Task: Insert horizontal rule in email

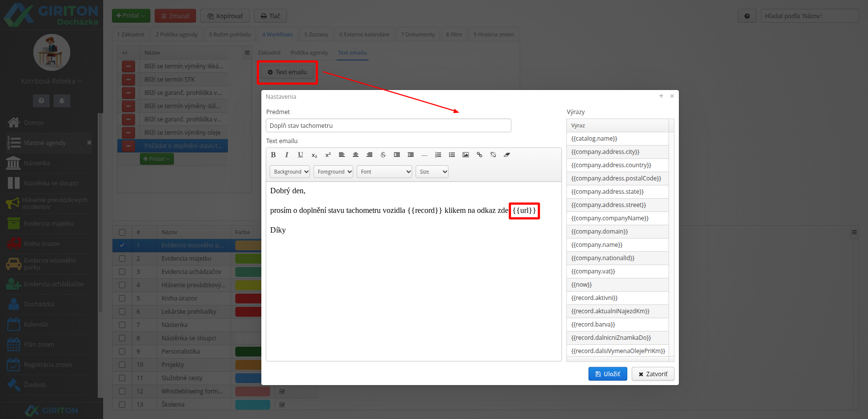Action: pyautogui.click(x=424, y=155)
